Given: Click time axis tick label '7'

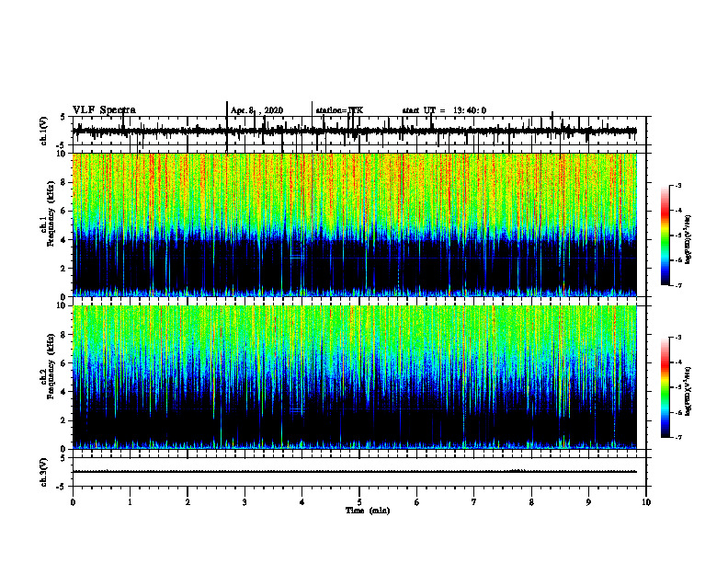Looking at the screenshot, I should (x=474, y=502).
